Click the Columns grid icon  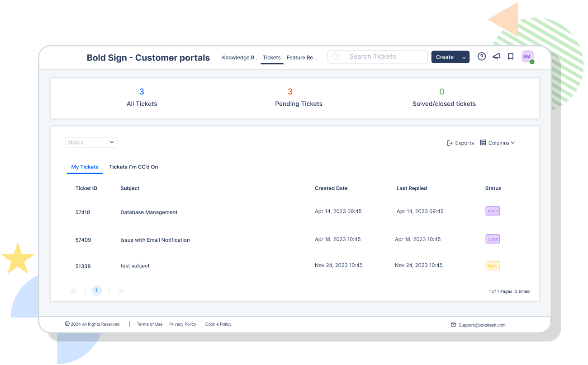[483, 143]
